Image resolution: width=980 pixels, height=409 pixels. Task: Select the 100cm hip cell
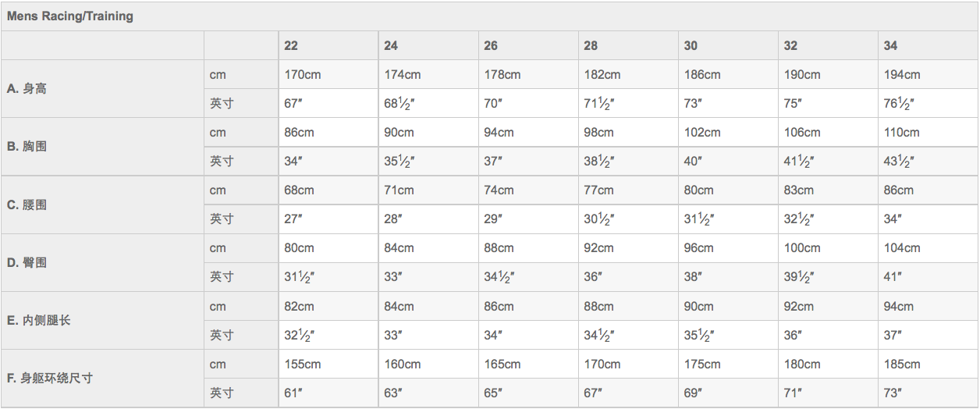pos(802,247)
